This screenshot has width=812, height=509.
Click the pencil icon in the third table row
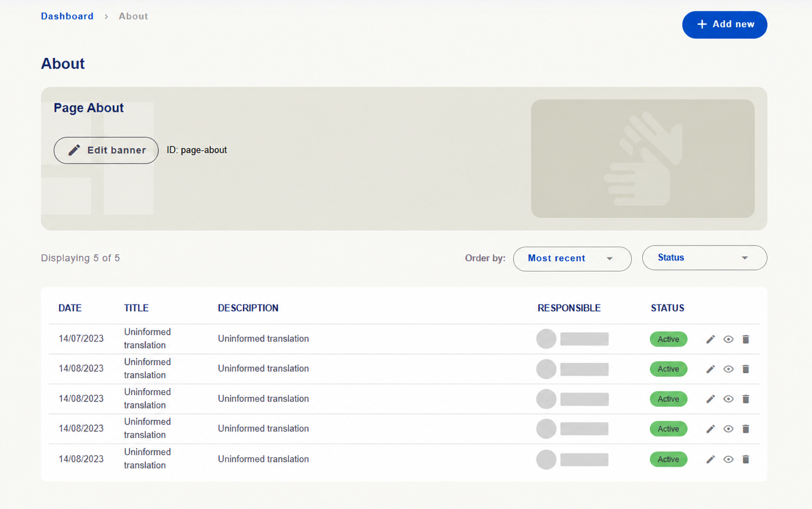pos(710,399)
